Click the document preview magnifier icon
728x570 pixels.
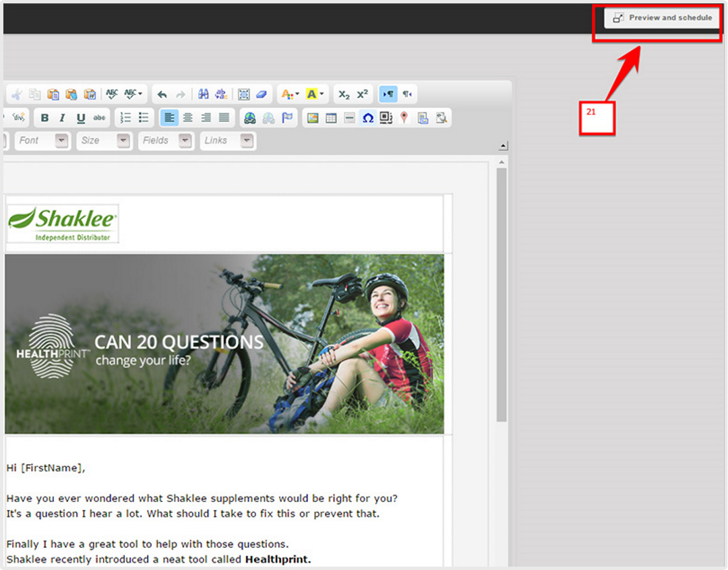441,118
